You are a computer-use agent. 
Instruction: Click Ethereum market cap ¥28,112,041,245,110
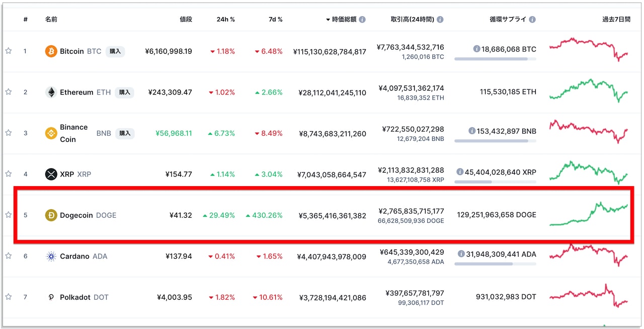(x=332, y=93)
